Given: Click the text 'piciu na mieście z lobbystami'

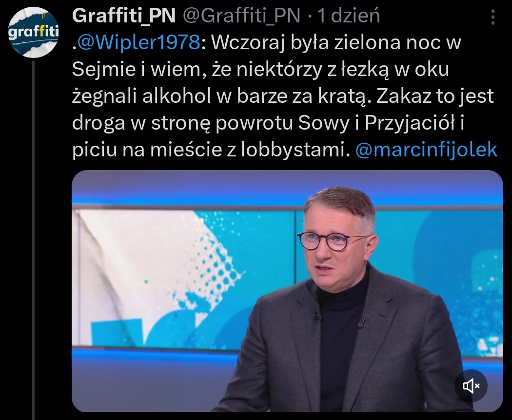Looking at the screenshot, I should (x=208, y=150).
